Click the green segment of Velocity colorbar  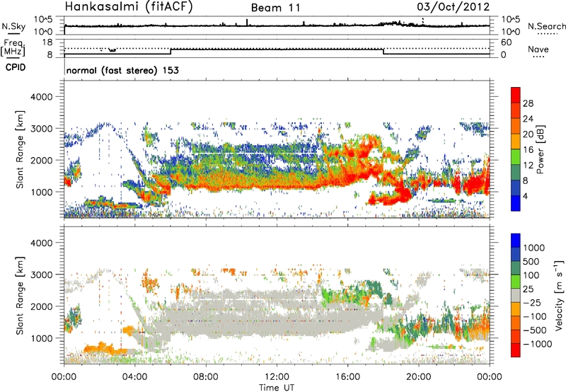(x=516, y=282)
